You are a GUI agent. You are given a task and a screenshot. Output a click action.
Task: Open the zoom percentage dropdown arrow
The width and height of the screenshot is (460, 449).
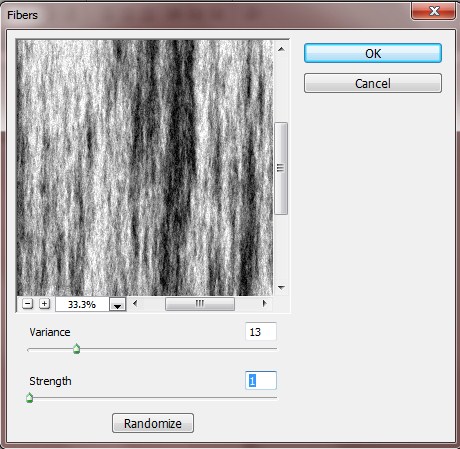(117, 304)
